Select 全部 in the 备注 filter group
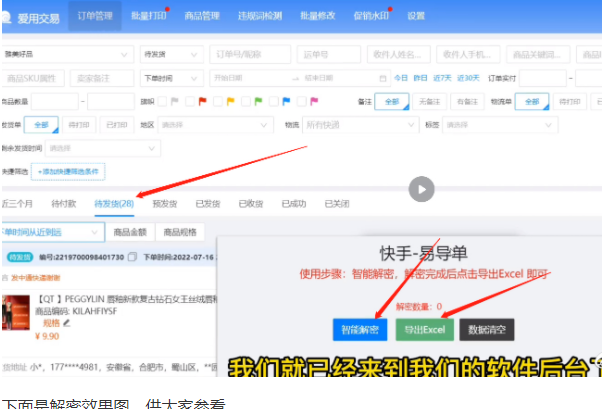Viewport: 602px width, 409px height. (x=392, y=101)
